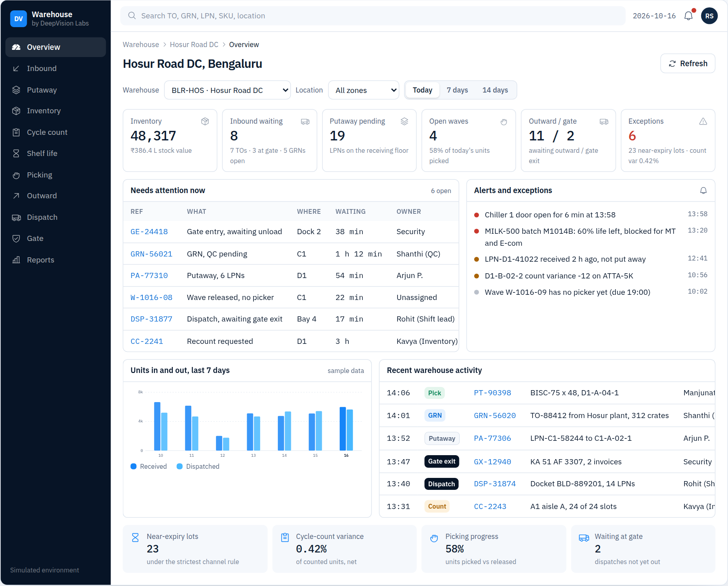The image size is (728, 586).
Task: Open the PT-90398 activity link
Action: tap(493, 393)
